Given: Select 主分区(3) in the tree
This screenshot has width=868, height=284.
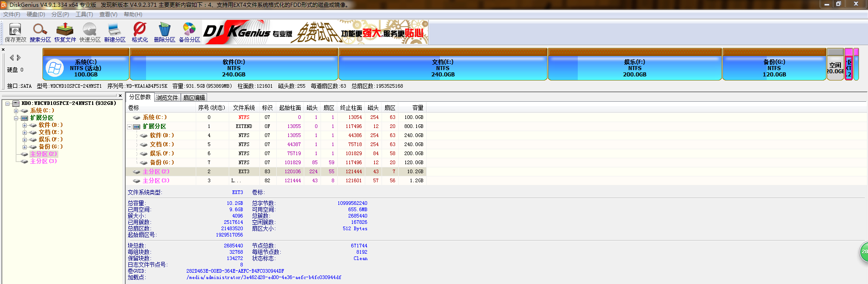Looking at the screenshot, I should [43, 161].
